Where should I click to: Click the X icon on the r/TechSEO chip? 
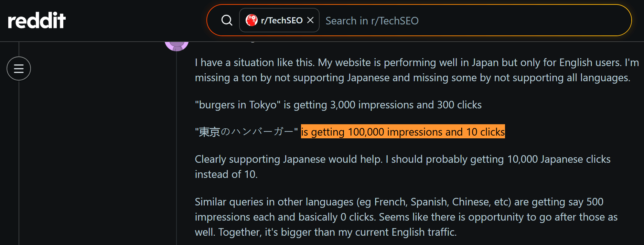pos(310,20)
